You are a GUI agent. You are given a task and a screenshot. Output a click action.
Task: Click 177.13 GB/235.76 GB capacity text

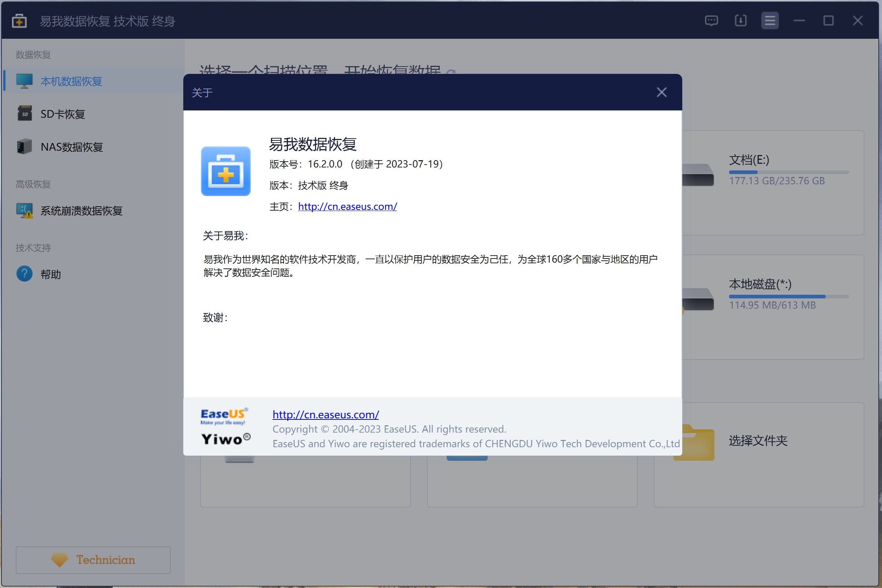tap(777, 181)
